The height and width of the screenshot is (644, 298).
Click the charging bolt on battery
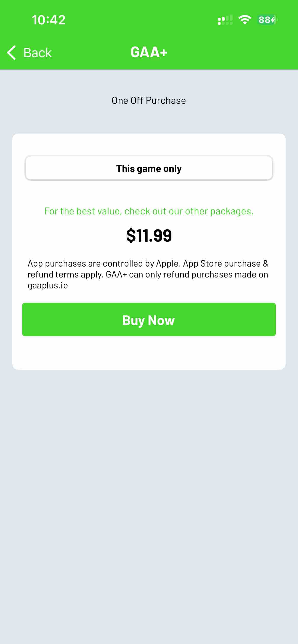[273, 20]
